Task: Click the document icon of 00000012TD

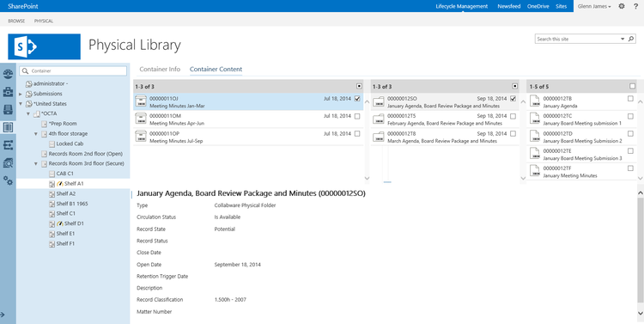Action: pyautogui.click(x=534, y=137)
